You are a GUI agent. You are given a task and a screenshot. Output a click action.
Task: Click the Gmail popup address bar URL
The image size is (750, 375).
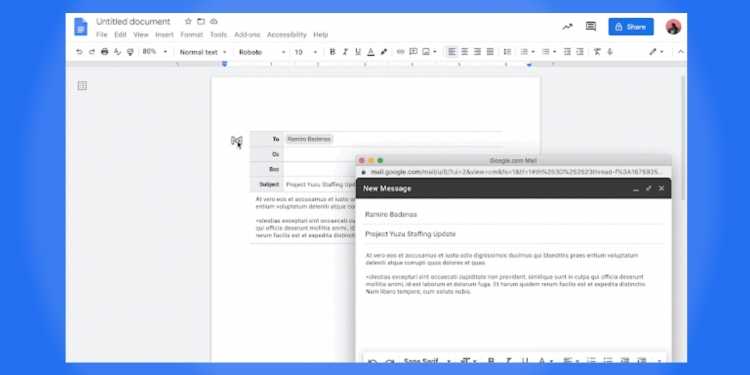[517, 172]
